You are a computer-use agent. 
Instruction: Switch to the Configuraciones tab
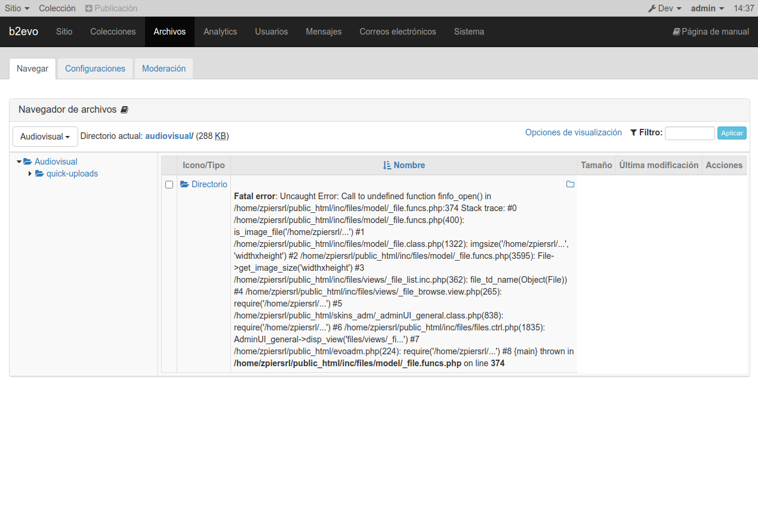coord(95,69)
